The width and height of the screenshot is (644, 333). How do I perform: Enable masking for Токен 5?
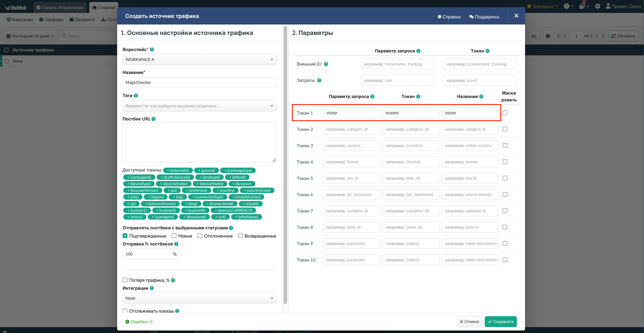click(x=505, y=178)
